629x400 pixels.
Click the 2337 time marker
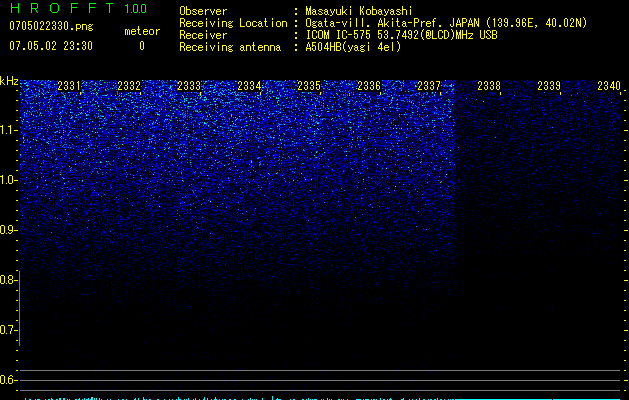tap(429, 86)
